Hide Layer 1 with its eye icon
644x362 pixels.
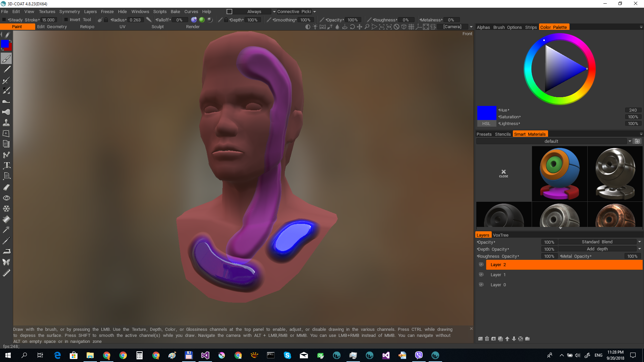[x=481, y=275]
